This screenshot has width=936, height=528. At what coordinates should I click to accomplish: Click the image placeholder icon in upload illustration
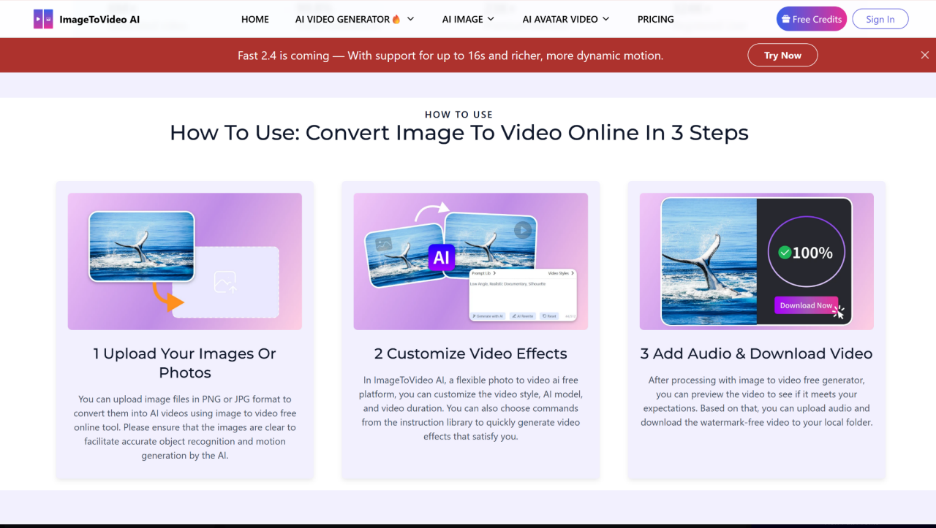coord(225,283)
